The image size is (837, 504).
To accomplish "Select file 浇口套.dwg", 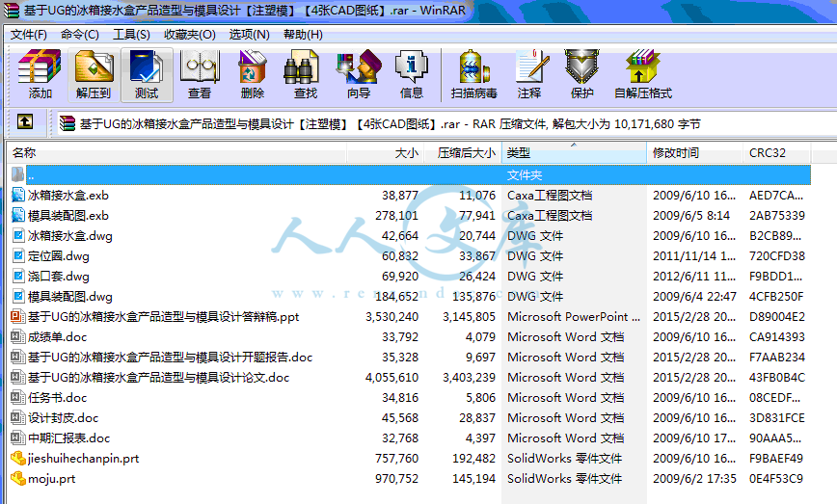I will coord(59,277).
